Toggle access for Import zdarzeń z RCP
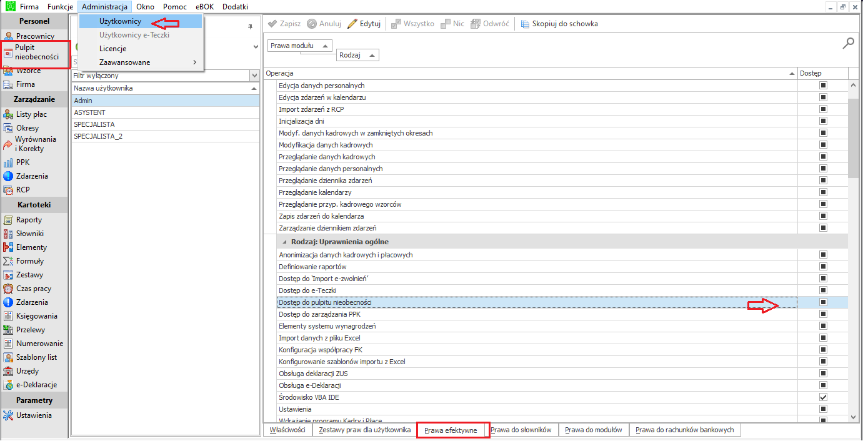The width and height of the screenshot is (868, 446). point(823,109)
